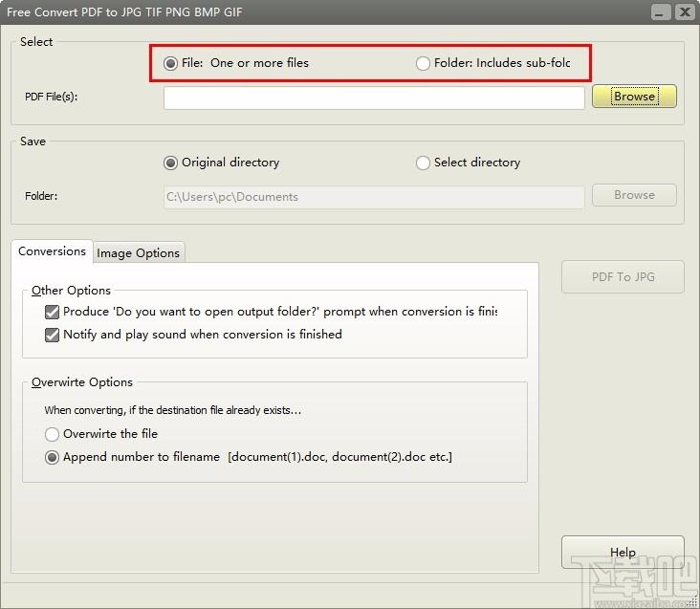Image resolution: width=700 pixels, height=609 pixels.
Task: Close the Free Convert PDF window
Action: tap(685, 11)
